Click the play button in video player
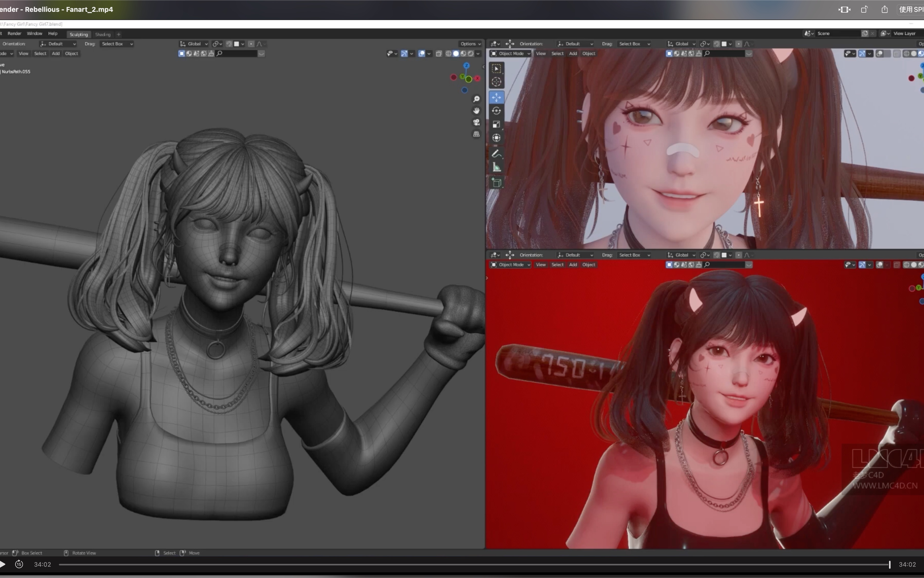Viewport: 924px width, 578px height. [2, 564]
